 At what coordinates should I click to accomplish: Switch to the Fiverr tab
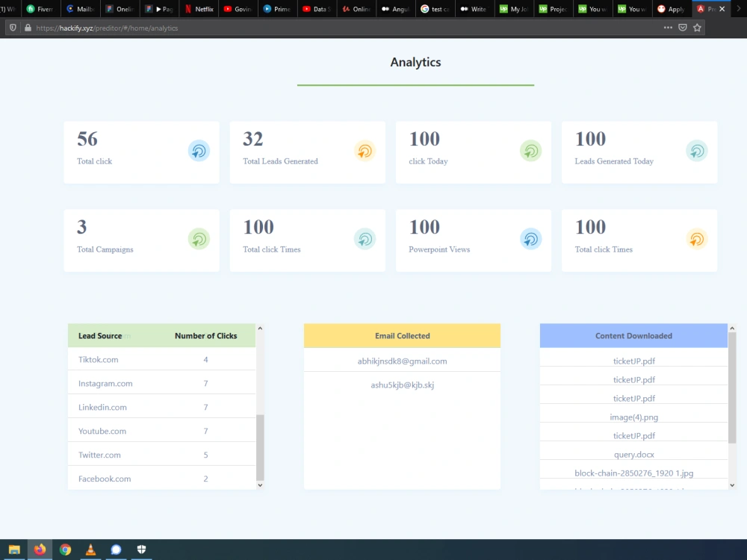[x=40, y=8]
